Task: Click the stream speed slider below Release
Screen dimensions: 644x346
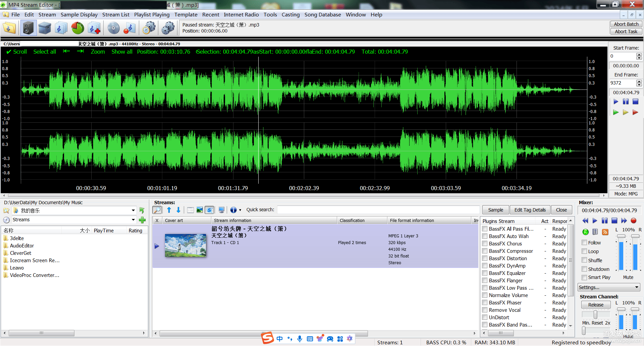Action: point(595,314)
